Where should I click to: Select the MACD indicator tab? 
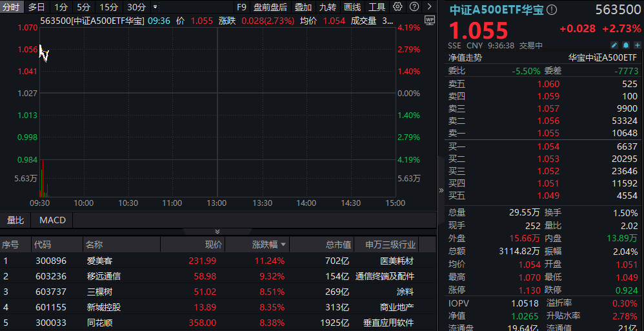click(x=52, y=220)
